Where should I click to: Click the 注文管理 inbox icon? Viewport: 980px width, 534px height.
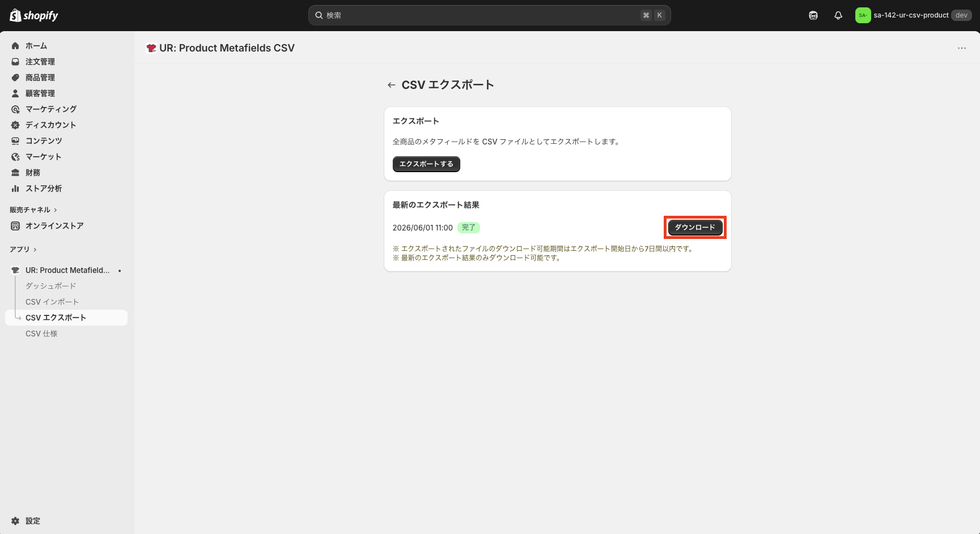(15, 62)
